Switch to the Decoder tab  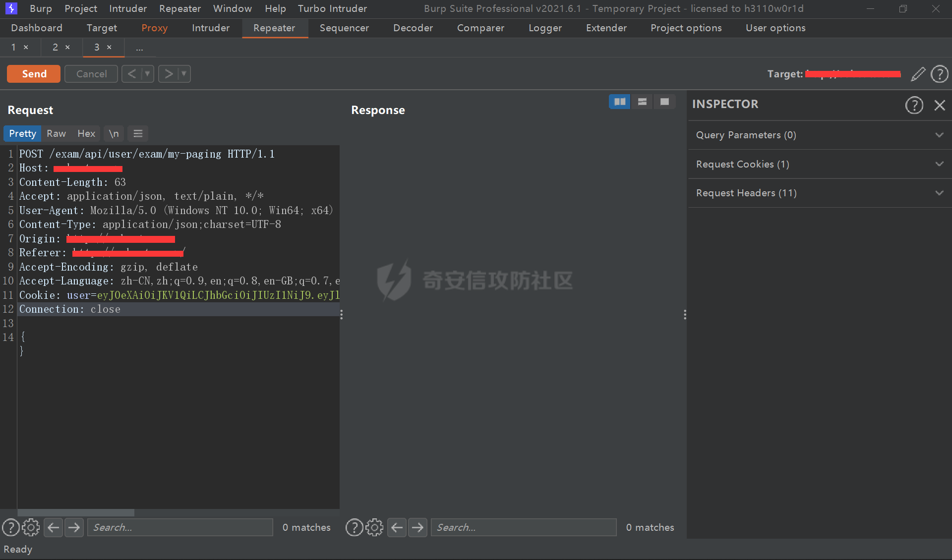tap(413, 28)
